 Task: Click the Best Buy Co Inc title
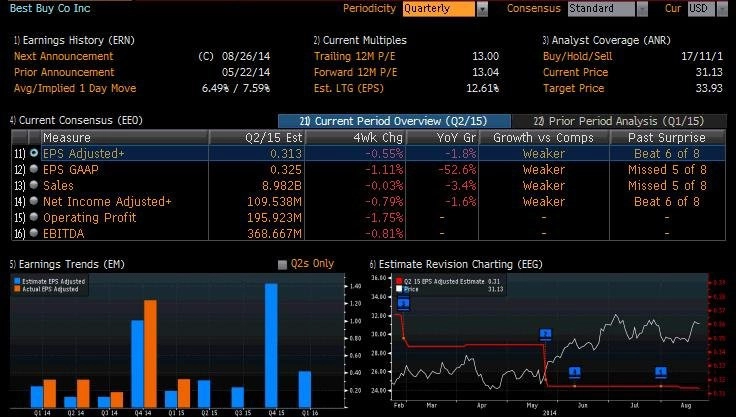[x=50, y=8]
